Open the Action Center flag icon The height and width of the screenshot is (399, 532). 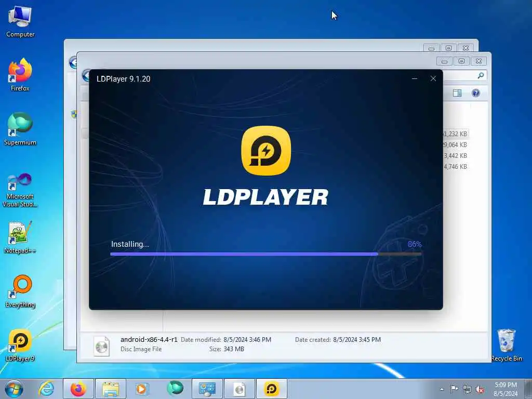tap(454, 389)
